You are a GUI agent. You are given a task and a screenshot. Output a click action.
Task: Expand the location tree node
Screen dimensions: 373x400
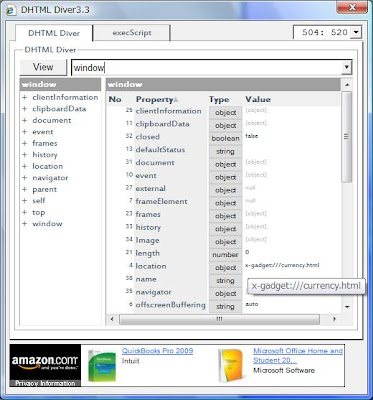pos(24,166)
